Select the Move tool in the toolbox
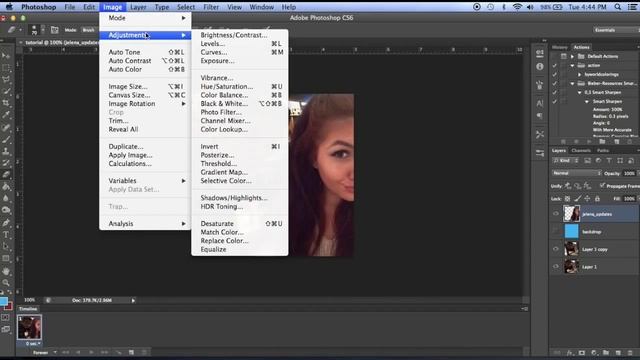This screenshot has width=640, height=360. [6, 55]
